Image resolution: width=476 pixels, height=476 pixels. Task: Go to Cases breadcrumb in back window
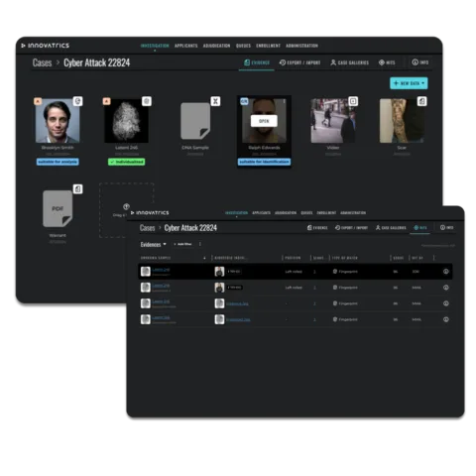pos(42,62)
